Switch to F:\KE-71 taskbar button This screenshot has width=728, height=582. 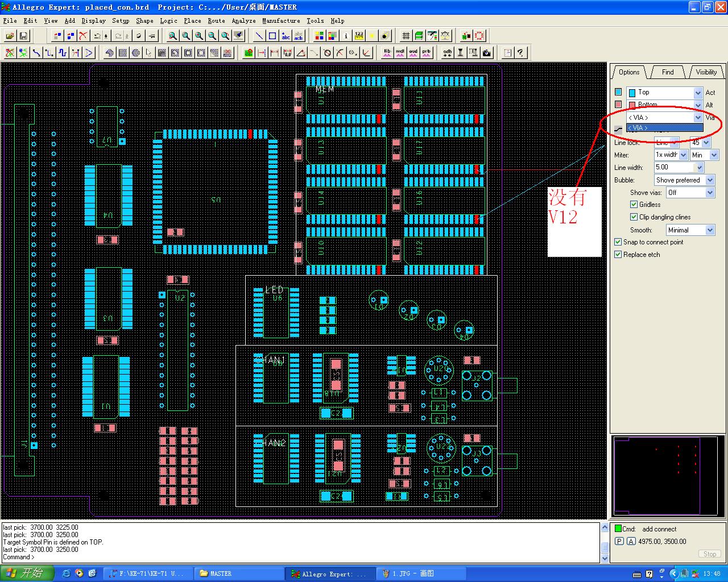pos(148,573)
